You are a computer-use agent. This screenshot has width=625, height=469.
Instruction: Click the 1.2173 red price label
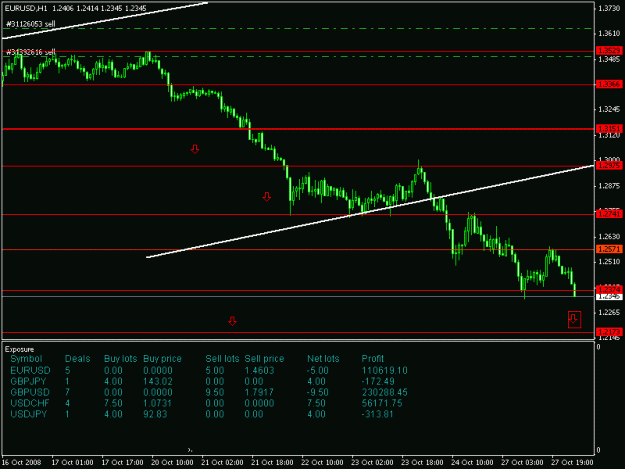click(609, 332)
